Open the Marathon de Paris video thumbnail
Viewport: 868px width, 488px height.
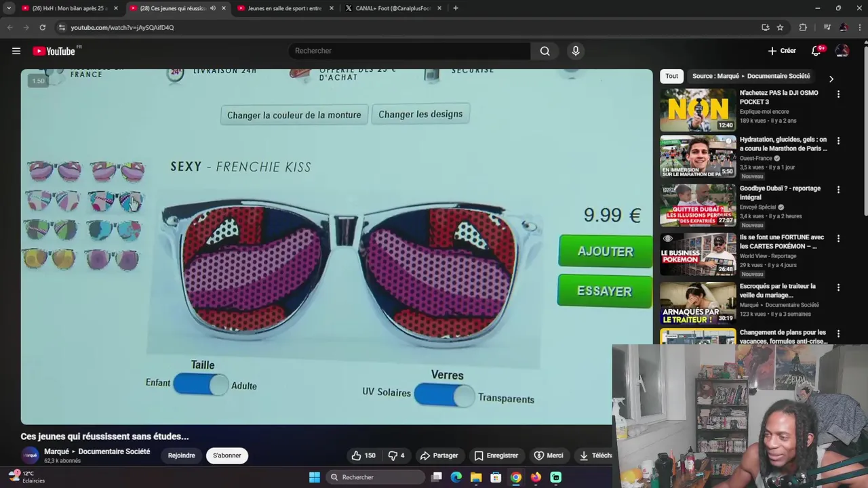(698, 157)
